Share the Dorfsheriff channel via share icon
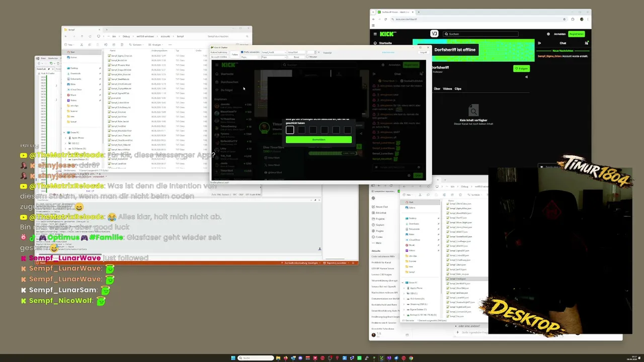 coord(526,77)
